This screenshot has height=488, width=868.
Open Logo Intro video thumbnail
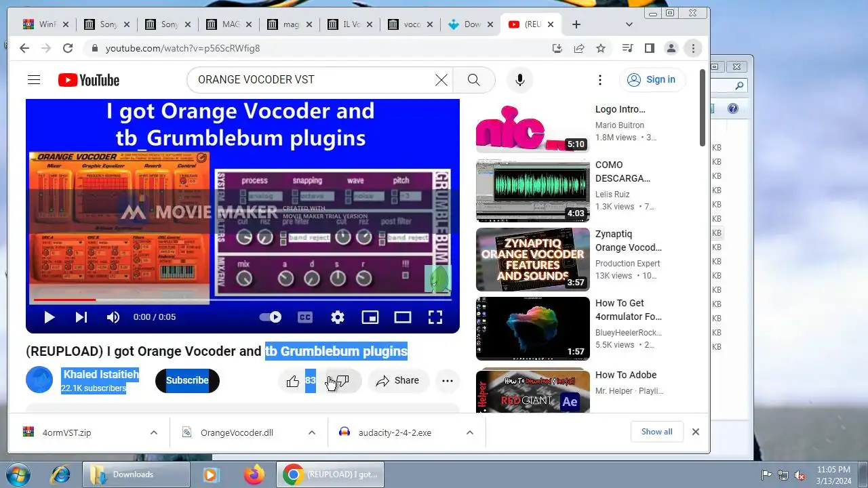533,127
